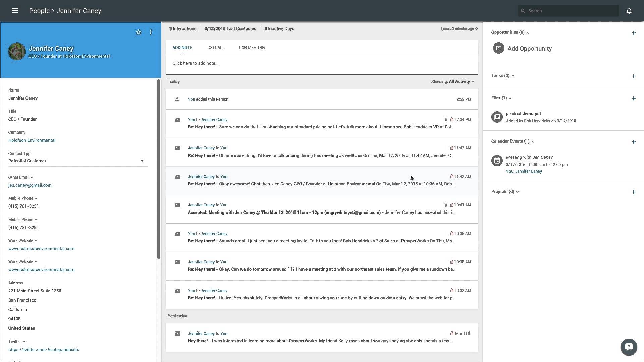Click the Meeting with Jen Caney calendar icon
The width and height of the screenshot is (644, 362).
[497, 161]
